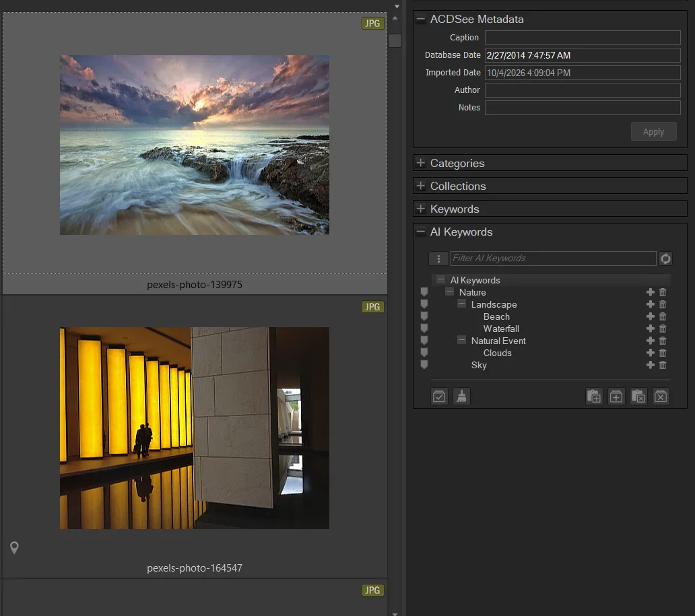Collapse the AI Keywords panel section

(x=421, y=232)
